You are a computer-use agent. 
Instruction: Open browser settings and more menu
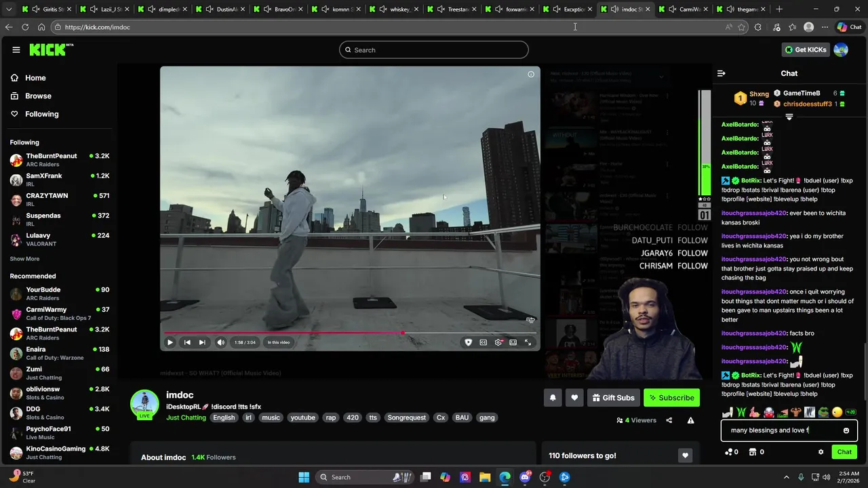click(x=825, y=27)
